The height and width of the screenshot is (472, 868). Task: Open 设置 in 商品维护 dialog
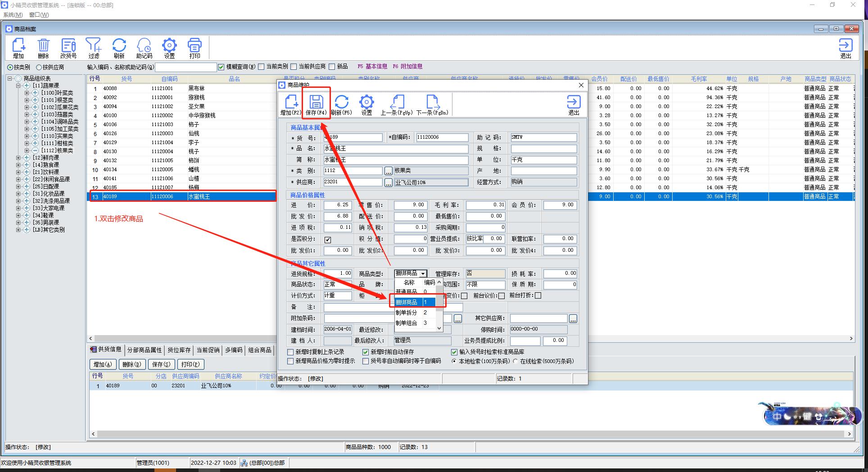366,105
